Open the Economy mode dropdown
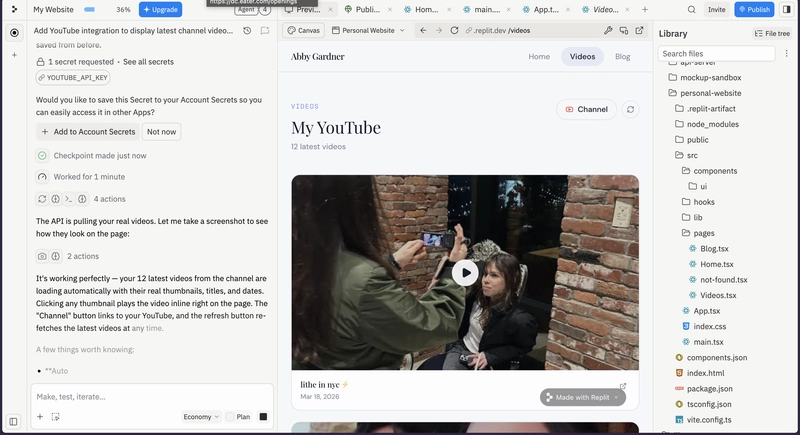This screenshot has width=800, height=435. 201,417
